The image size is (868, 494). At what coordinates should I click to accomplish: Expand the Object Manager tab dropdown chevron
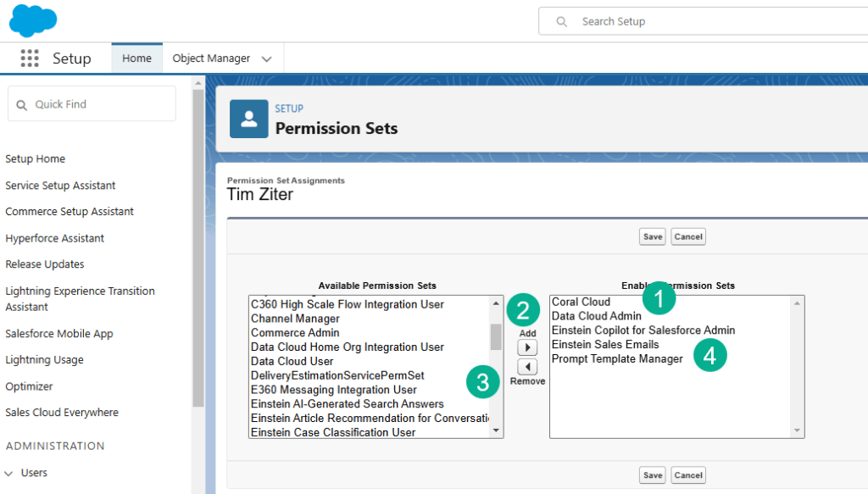pos(266,59)
